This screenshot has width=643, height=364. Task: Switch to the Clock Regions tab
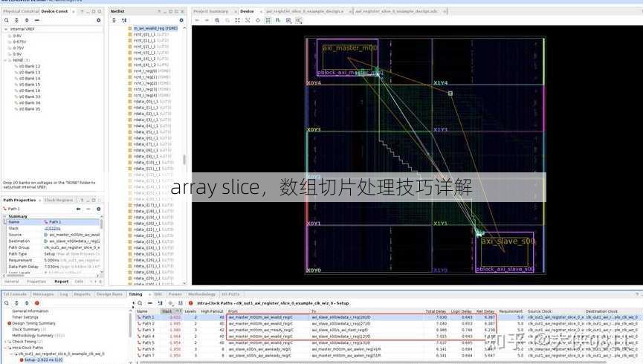pos(59,200)
